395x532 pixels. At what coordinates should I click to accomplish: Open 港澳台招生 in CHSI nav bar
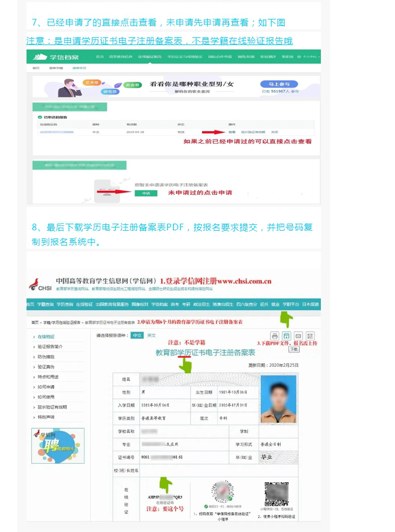coord(223,304)
